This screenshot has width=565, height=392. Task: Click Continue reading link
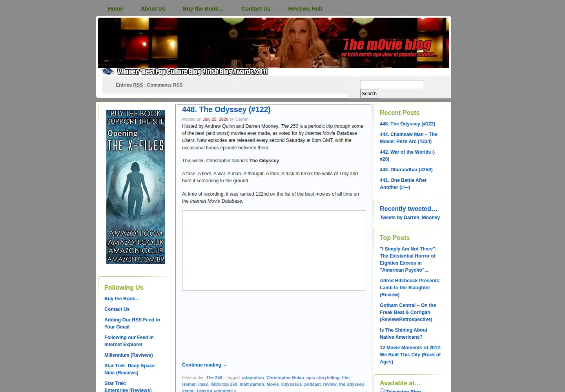click(x=205, y=365)
